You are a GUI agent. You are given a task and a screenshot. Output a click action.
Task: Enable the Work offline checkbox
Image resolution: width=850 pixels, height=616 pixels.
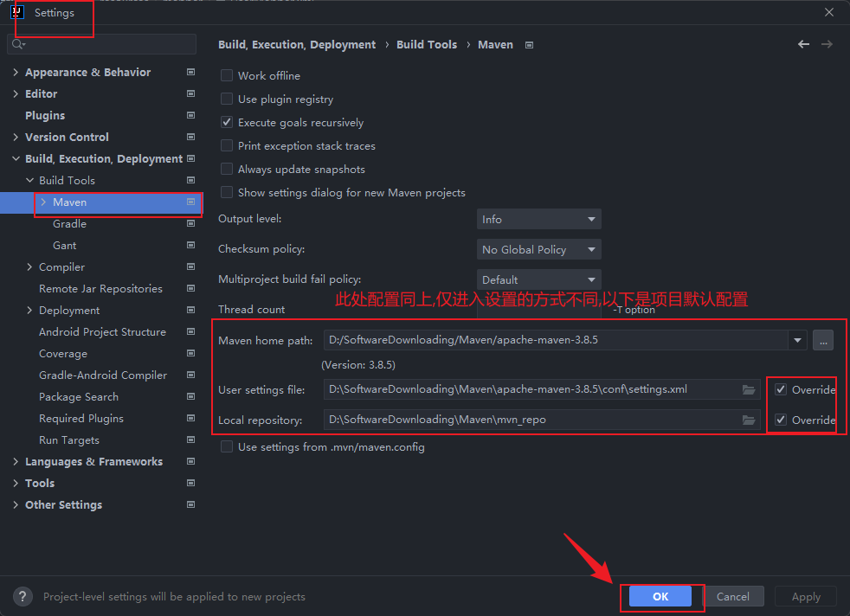(226, 75)
